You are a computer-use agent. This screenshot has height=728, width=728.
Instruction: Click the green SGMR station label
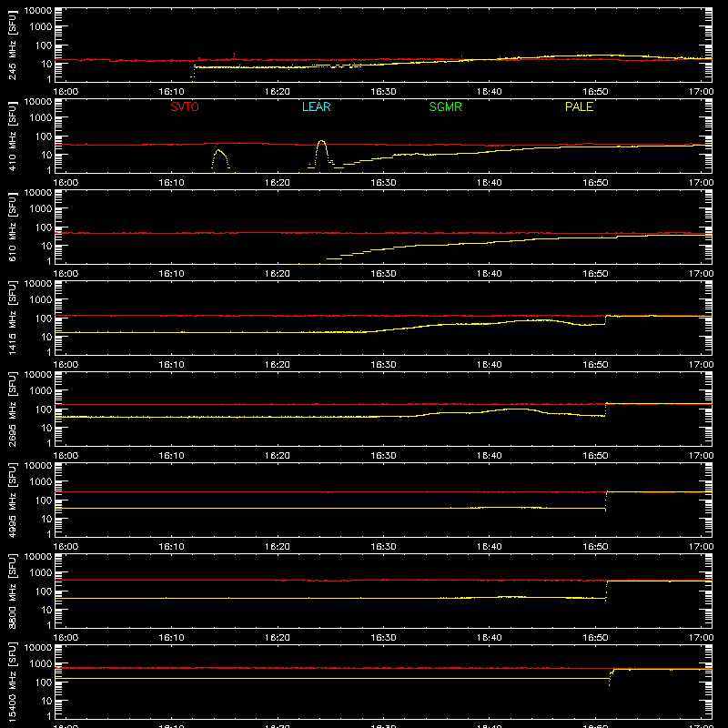coord(445,106)
